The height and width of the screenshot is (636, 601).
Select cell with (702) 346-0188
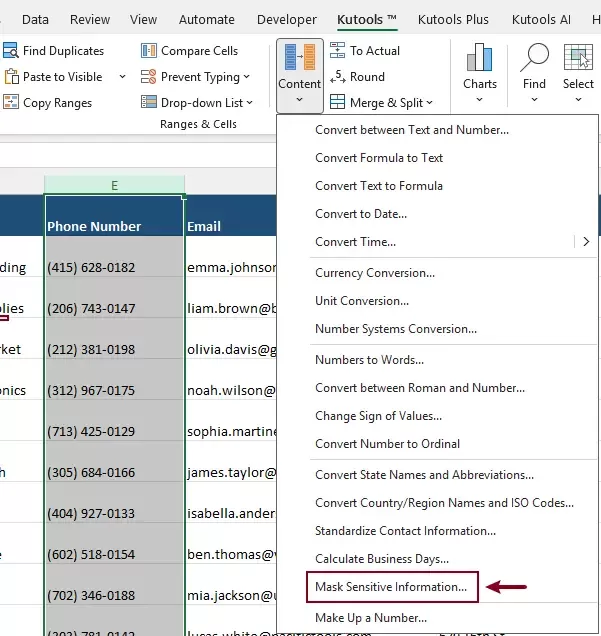(114, 584)
